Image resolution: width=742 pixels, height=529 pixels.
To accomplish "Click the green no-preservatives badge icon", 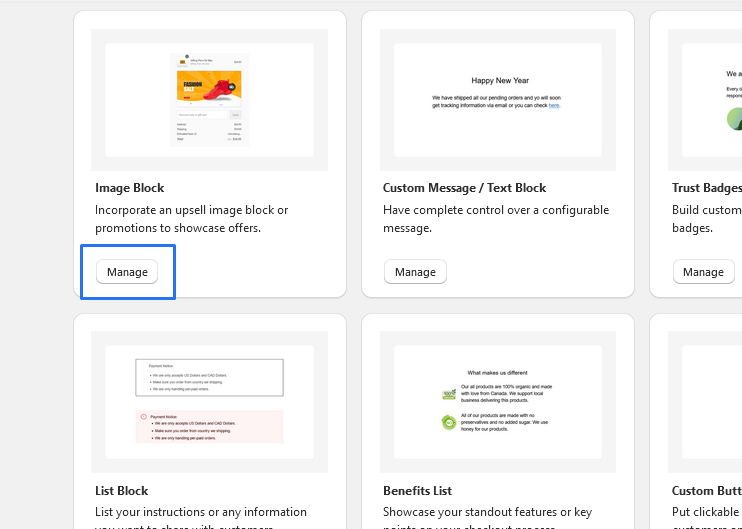I will (449, 422).
